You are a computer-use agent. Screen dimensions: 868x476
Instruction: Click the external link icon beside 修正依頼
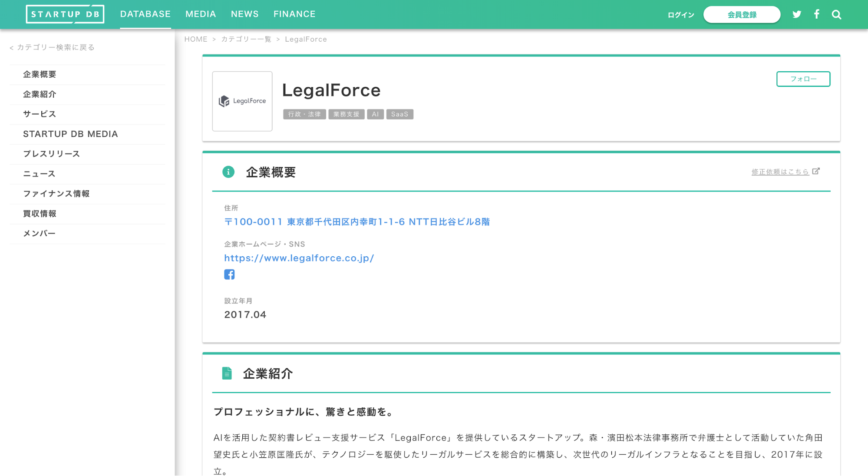click(x=816, y=171)
